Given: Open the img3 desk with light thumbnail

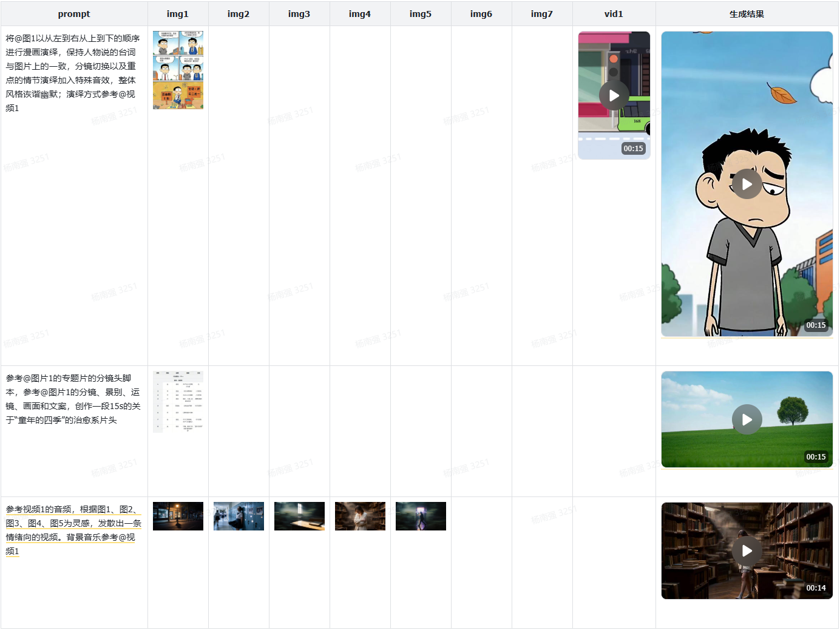Looking at the screenshot, I should 299,516.
